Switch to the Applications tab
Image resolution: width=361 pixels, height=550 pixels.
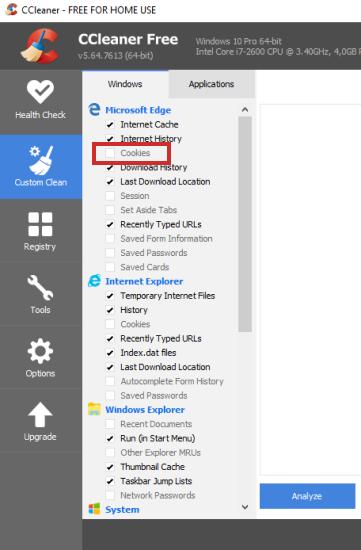[212, 84]
